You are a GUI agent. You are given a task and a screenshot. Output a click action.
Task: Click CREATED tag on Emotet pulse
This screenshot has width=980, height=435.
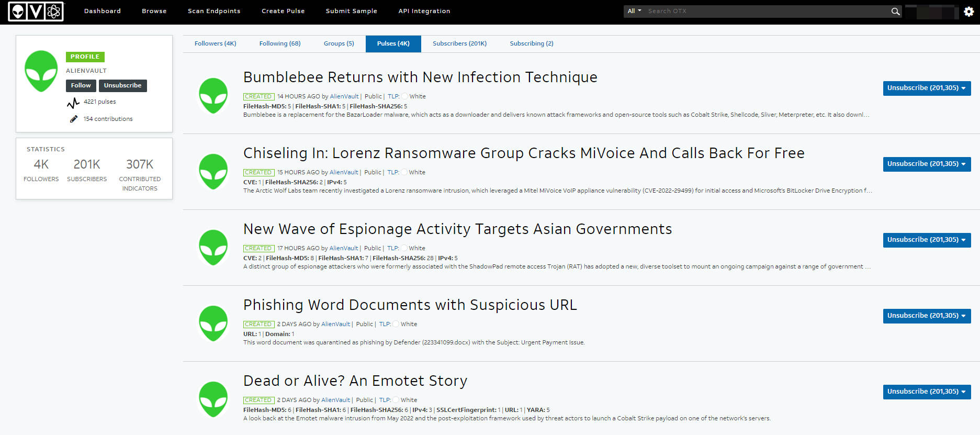258,400
